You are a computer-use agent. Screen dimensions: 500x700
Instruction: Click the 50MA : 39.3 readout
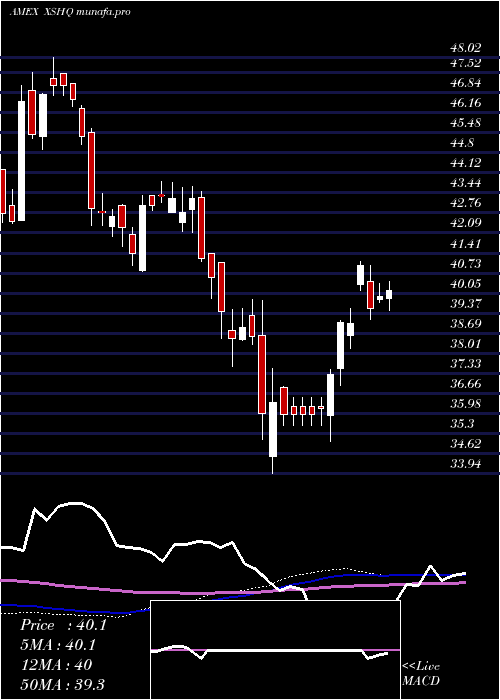click(x=62, y=685)
